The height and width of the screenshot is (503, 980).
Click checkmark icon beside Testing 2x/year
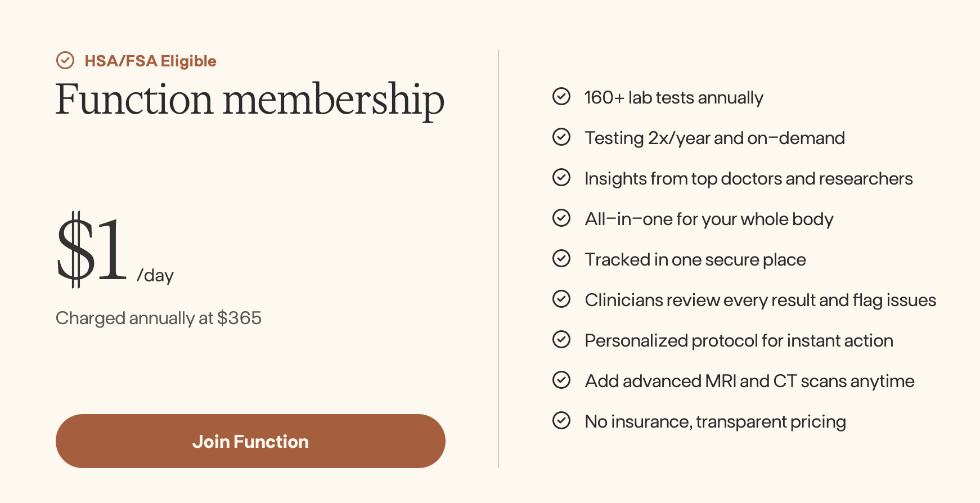[561, 137]
